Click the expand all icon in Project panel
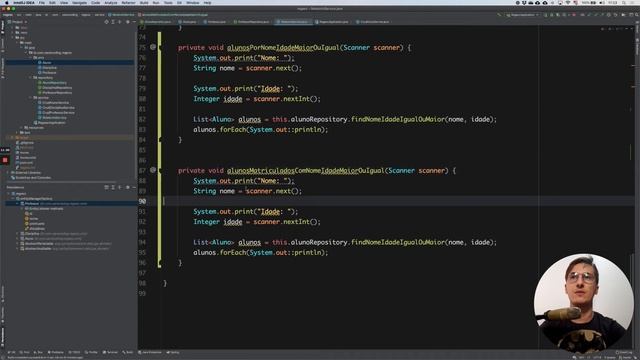Screen dimensions: 640x360 point(113,22)
